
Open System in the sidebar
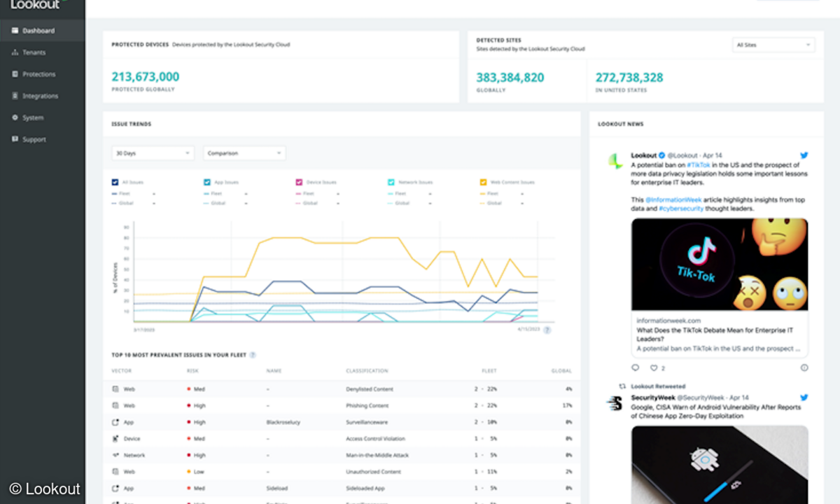click(x=42, y=118)
